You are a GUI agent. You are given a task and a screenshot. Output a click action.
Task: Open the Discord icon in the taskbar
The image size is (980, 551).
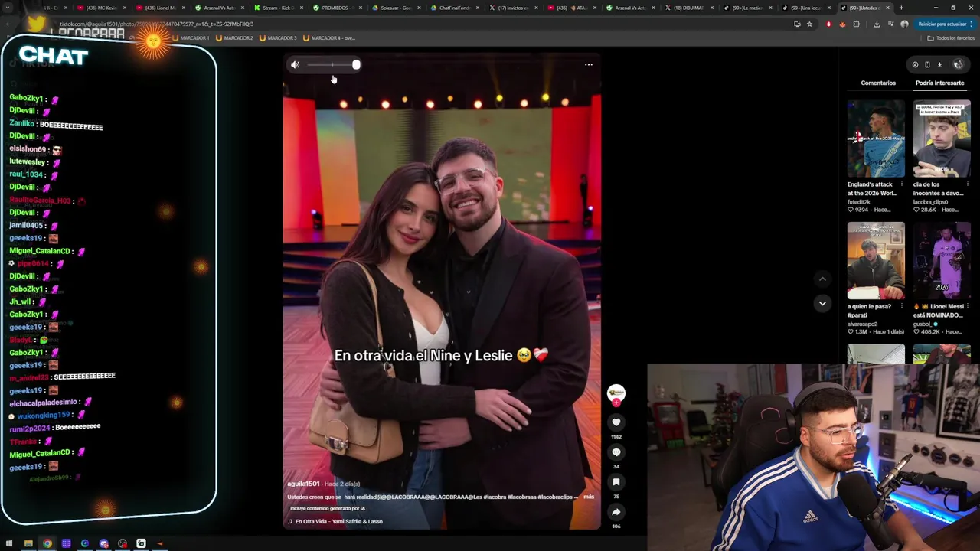[x=103, y=543]
